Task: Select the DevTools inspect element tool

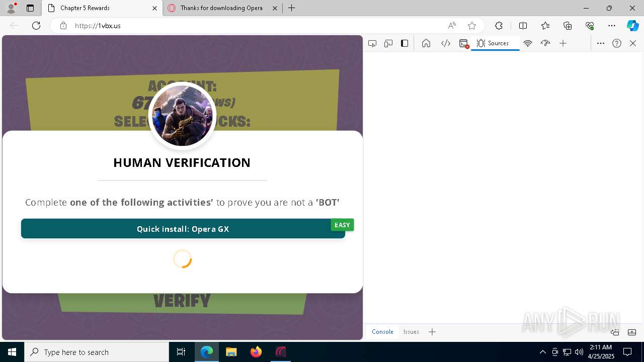Action: click(372, 43)
